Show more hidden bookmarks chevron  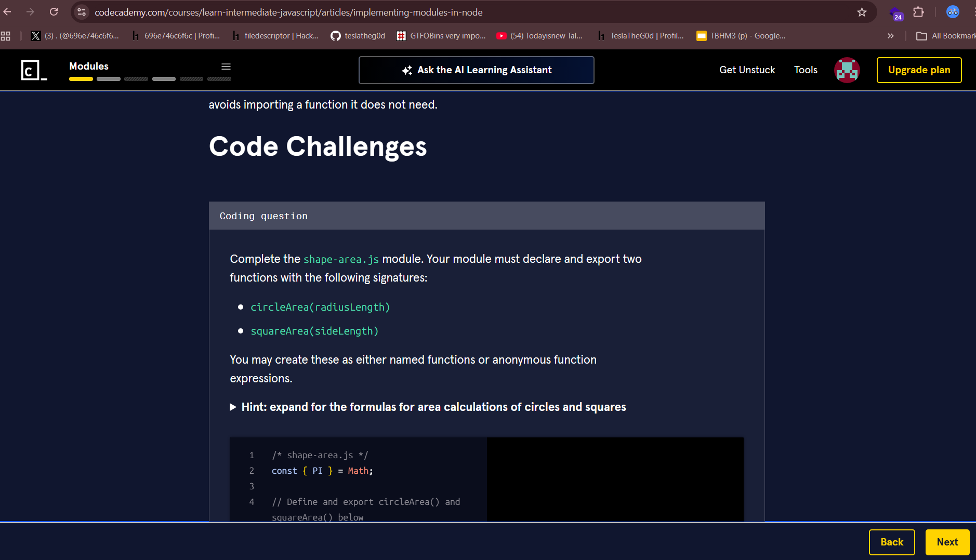pyautogui.click(x=890, y=36)
